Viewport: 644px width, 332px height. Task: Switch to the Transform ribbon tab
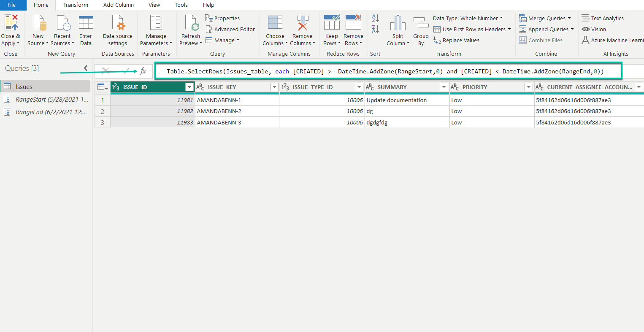(x=75, y=5)
